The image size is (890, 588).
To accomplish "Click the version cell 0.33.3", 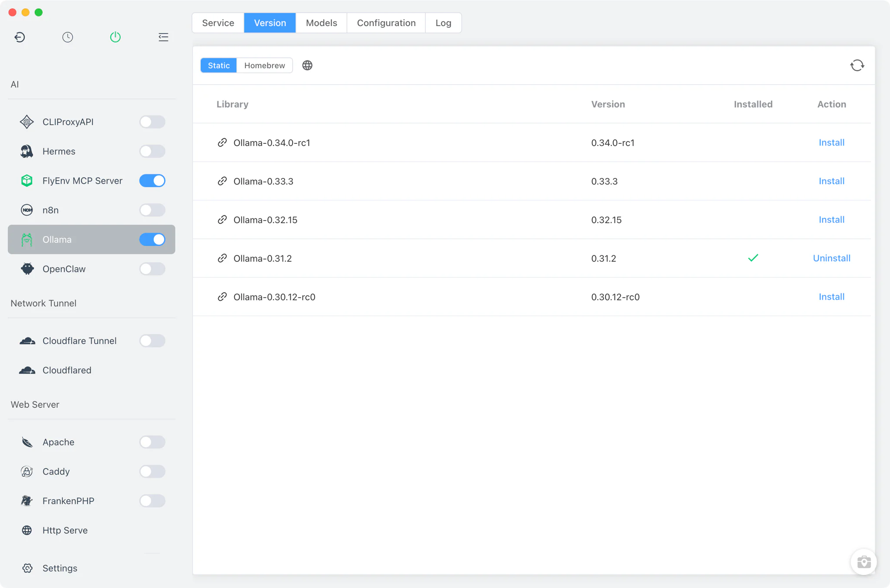I will click(x=604, y=181).
